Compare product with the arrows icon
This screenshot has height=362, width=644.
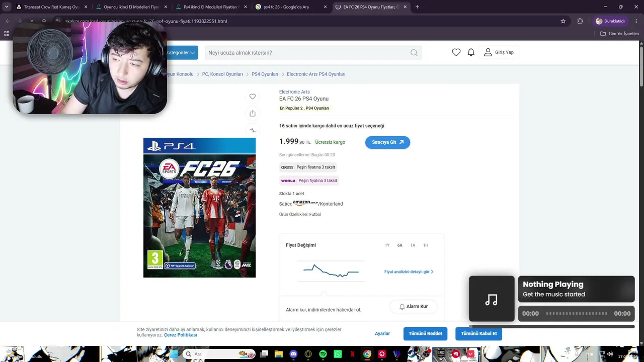pos(253,130)
